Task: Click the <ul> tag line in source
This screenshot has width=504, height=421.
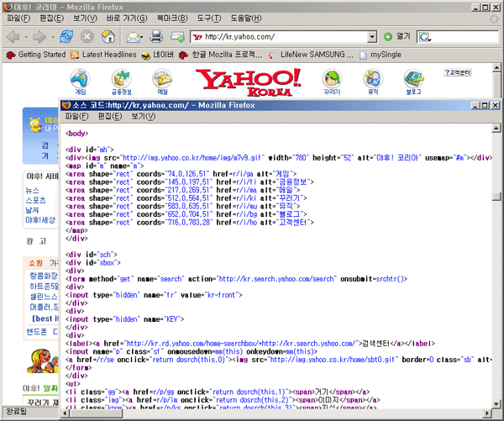Action: (73, 384)
